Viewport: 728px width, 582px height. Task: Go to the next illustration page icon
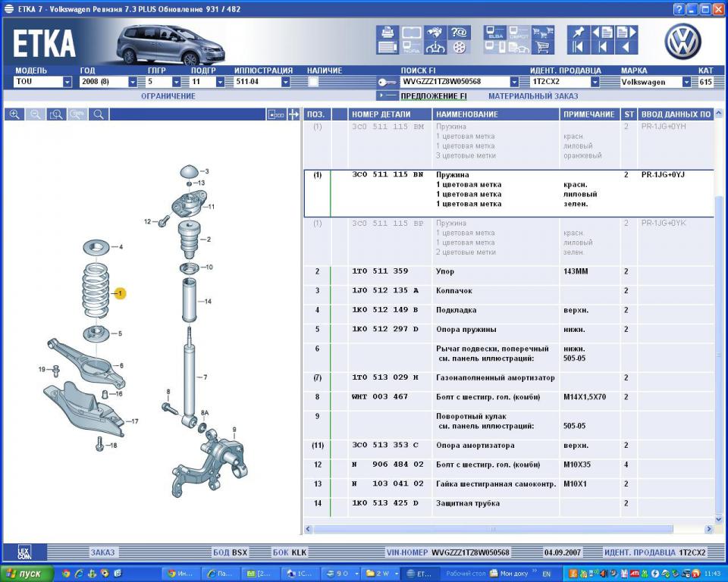click(626, 33)
